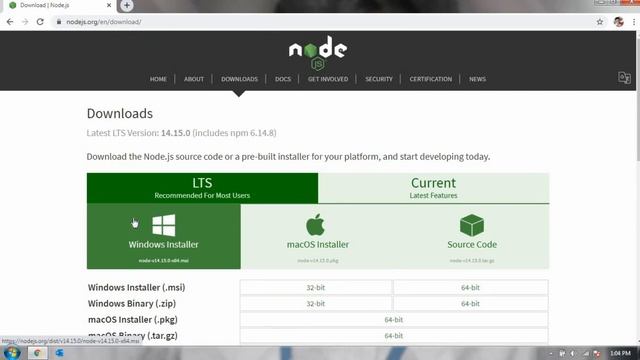Screen dimensions: 640x360
Task: Click 'Windows Installer (.msi)' row label
Action: [x=136, y=287]
